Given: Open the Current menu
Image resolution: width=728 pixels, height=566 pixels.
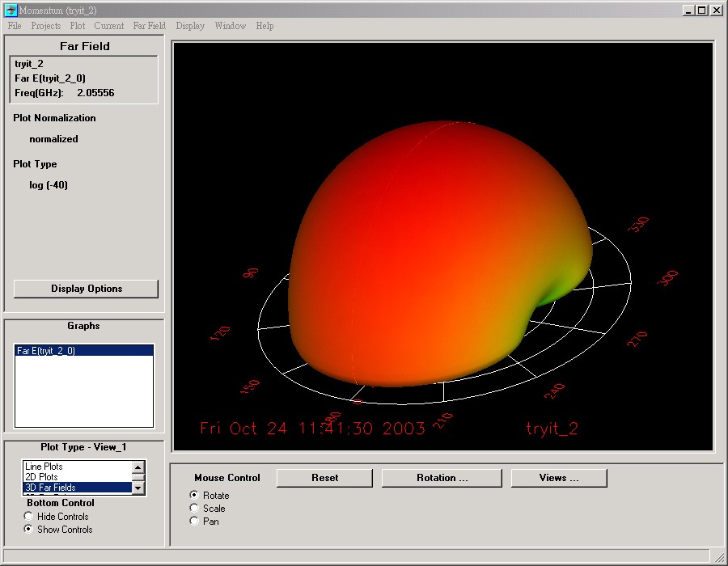Looking at the screenshot, I should 109,26.
